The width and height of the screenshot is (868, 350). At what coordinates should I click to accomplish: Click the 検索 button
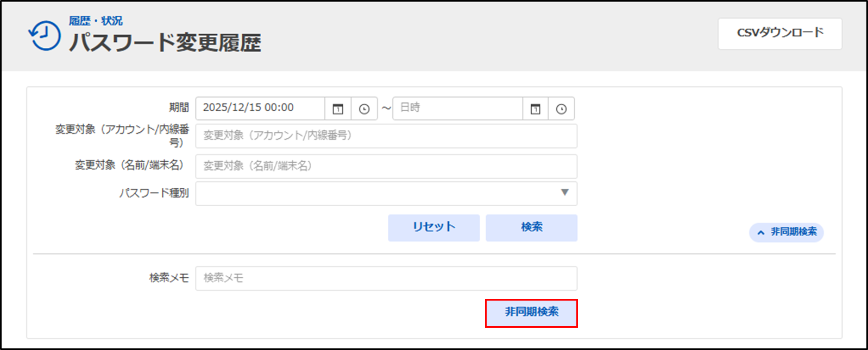(x=531, y=227)
